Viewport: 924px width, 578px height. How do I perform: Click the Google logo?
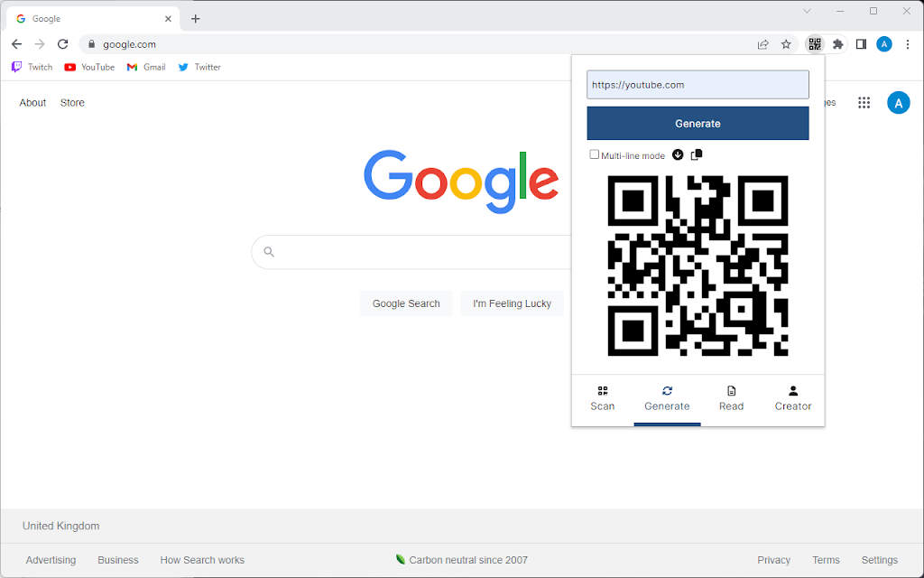pyautogui.click(x=461, y=181)
